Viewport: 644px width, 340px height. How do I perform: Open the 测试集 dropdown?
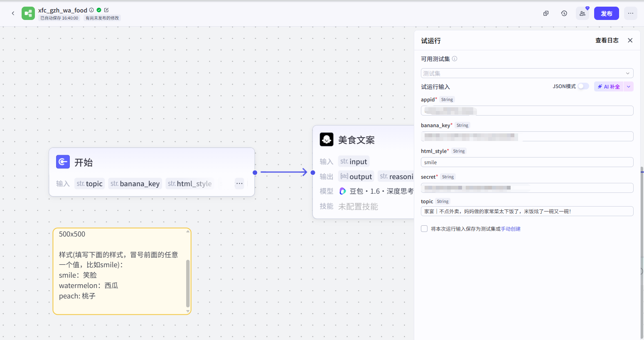pyautogui.click(x=527, y=73)
